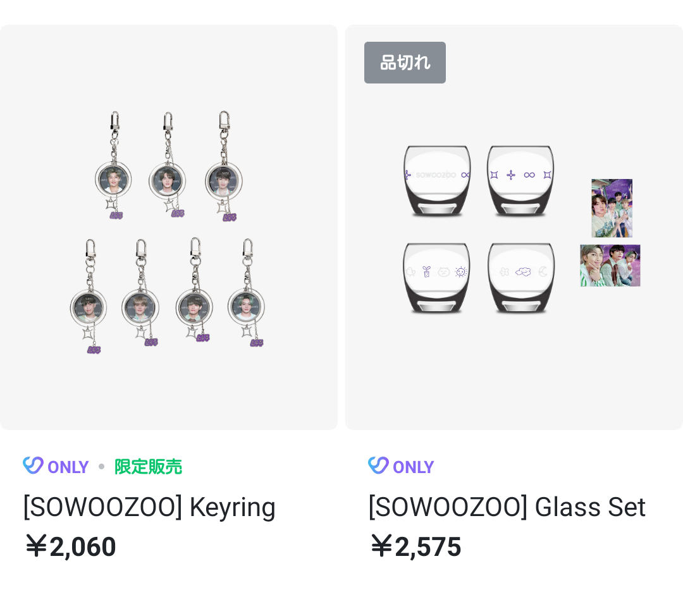The image size is (683, 616).
Task: Click the ¥2,060 keyring price
Action: (x=70, y=547)
